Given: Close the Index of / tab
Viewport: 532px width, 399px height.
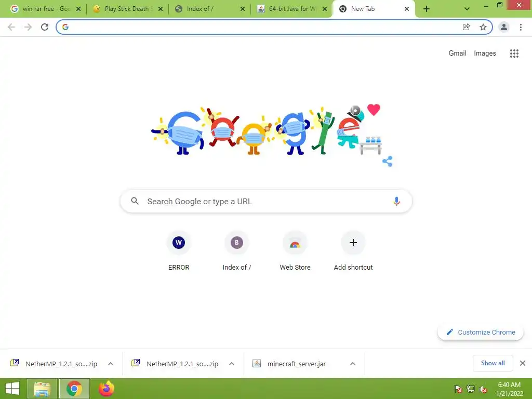Looking at the screenshot, I should pyautogui.click(x=243, y=9).
